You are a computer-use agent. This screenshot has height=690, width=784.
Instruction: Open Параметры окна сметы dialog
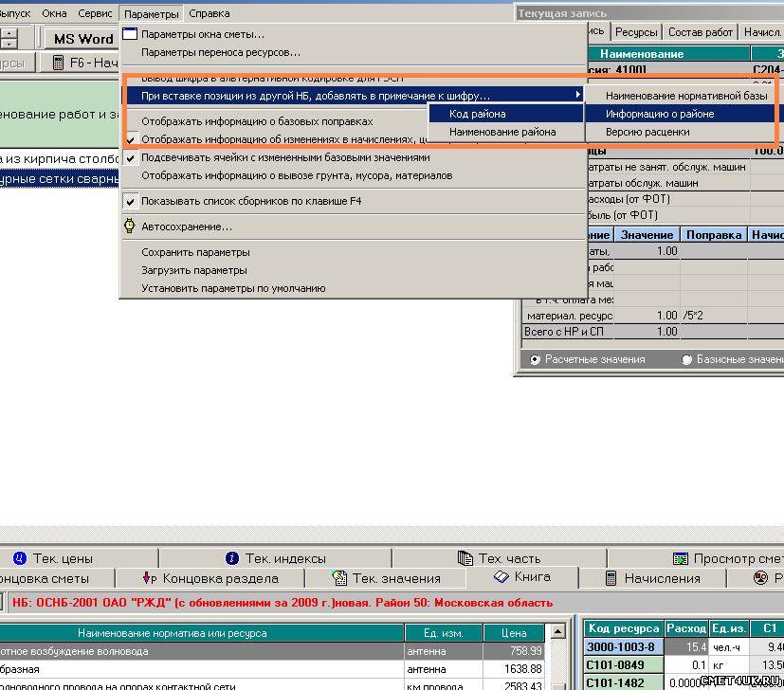(x=353, y=34)
